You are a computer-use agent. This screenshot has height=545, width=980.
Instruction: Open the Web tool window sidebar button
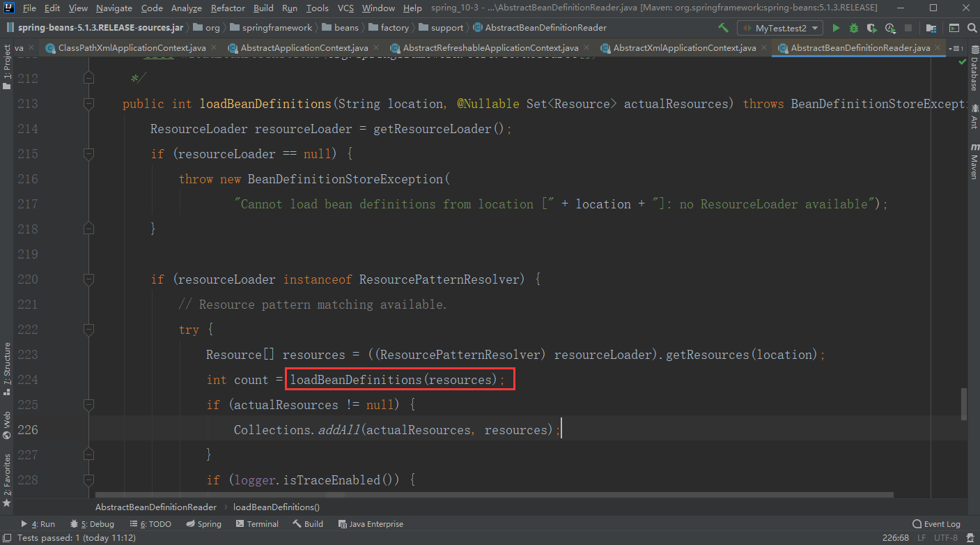[7, 425]
